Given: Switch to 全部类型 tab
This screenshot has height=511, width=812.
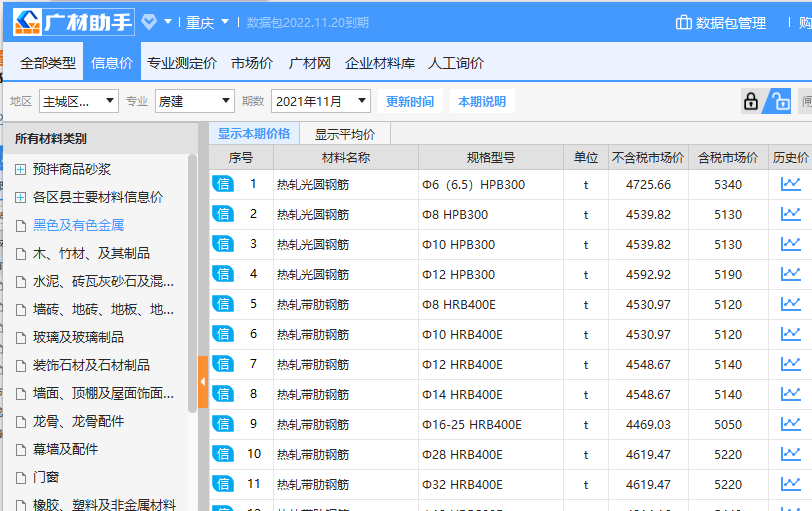Looking at the screenshot, I should 48,63.
